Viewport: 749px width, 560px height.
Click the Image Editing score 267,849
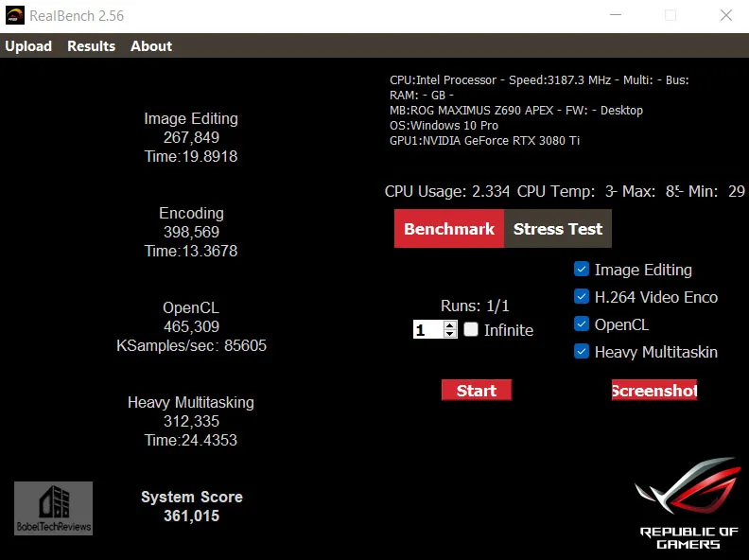click(192, 137)
